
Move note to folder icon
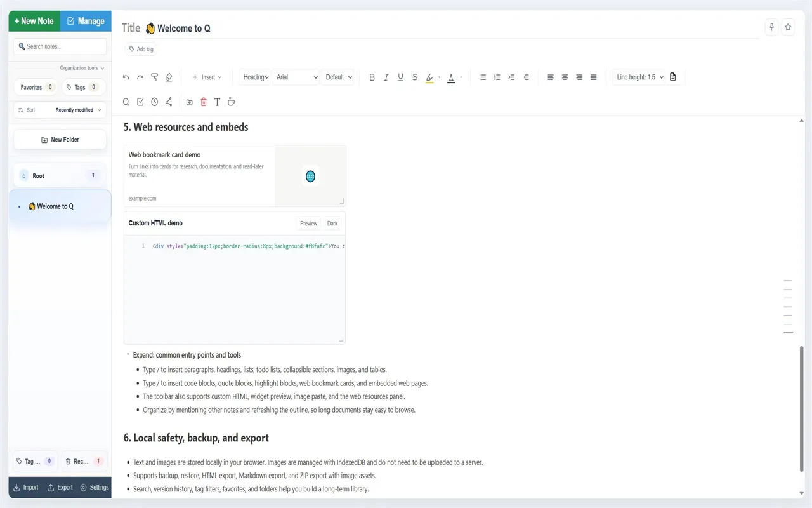(x=189, y=102)
